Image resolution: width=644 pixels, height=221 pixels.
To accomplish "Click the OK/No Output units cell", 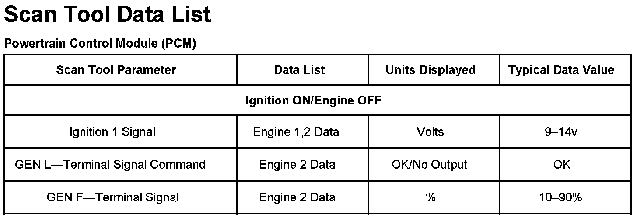I will (x=430, y=165).
